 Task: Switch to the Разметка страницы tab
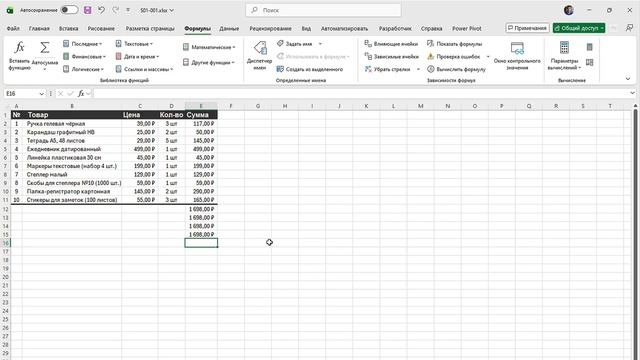(x=150, y=29)
